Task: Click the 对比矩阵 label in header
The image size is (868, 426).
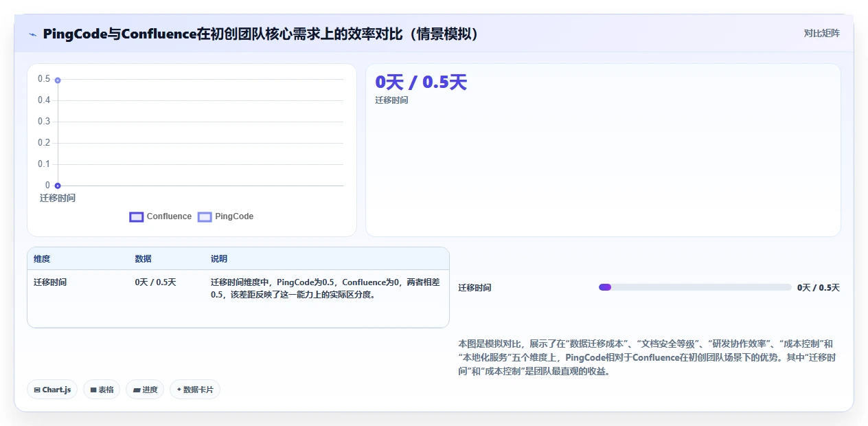Action: [x=821, y=33]
